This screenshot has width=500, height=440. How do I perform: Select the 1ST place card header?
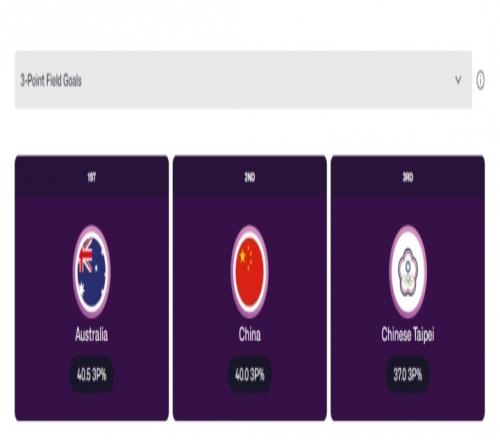pos(92,177)
